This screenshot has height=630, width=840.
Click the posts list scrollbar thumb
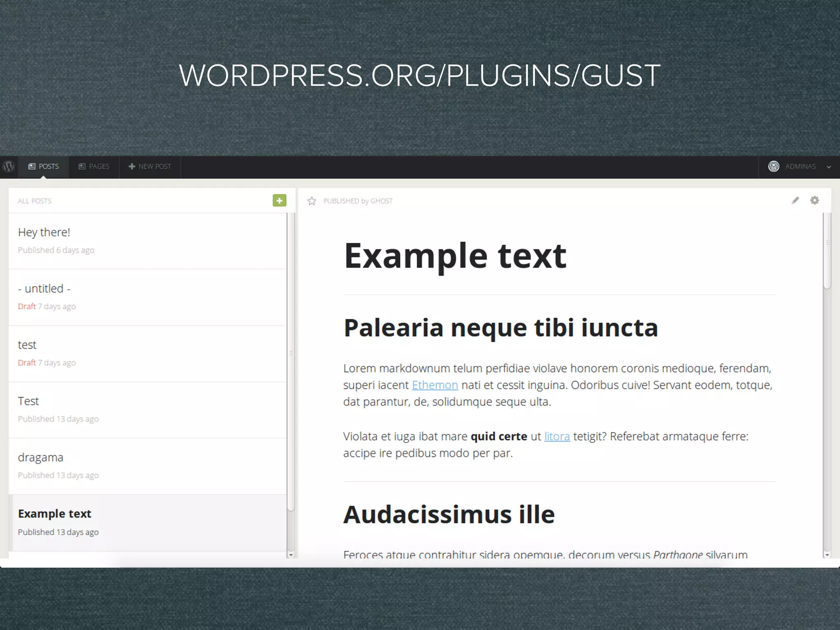coord(291,362)
